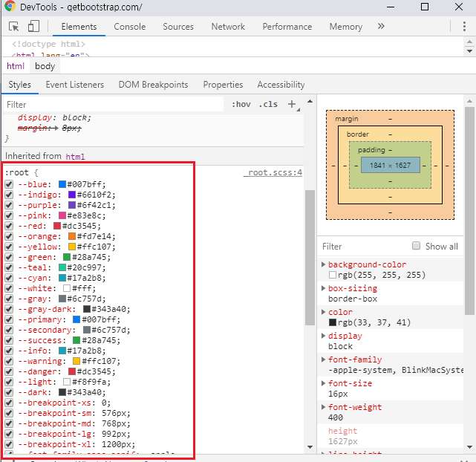Open the Memory tab

346,27
